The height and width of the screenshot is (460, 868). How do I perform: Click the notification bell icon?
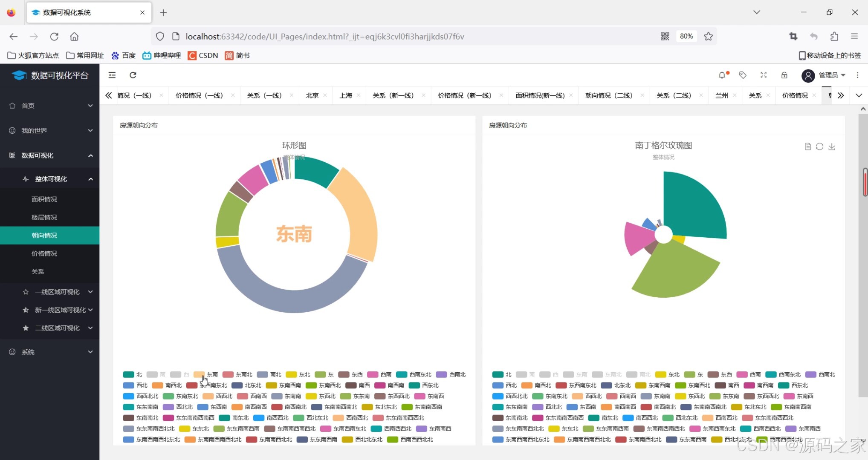pos(722,75)
